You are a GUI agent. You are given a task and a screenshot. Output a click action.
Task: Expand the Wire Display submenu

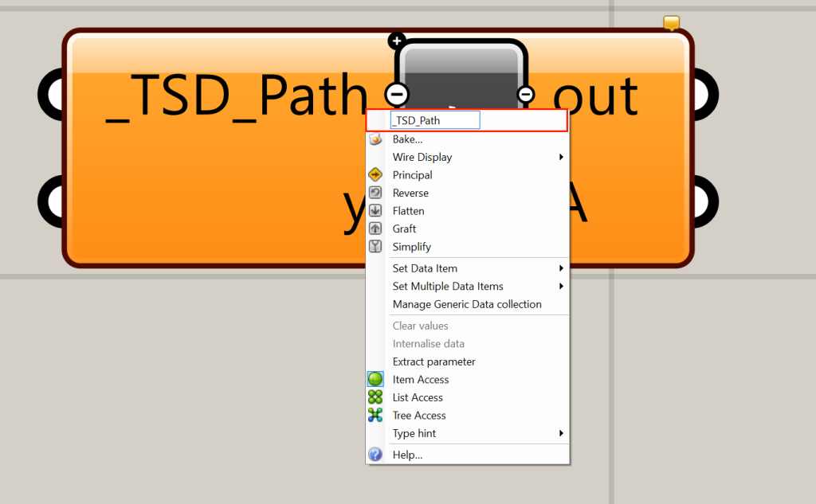422,157
